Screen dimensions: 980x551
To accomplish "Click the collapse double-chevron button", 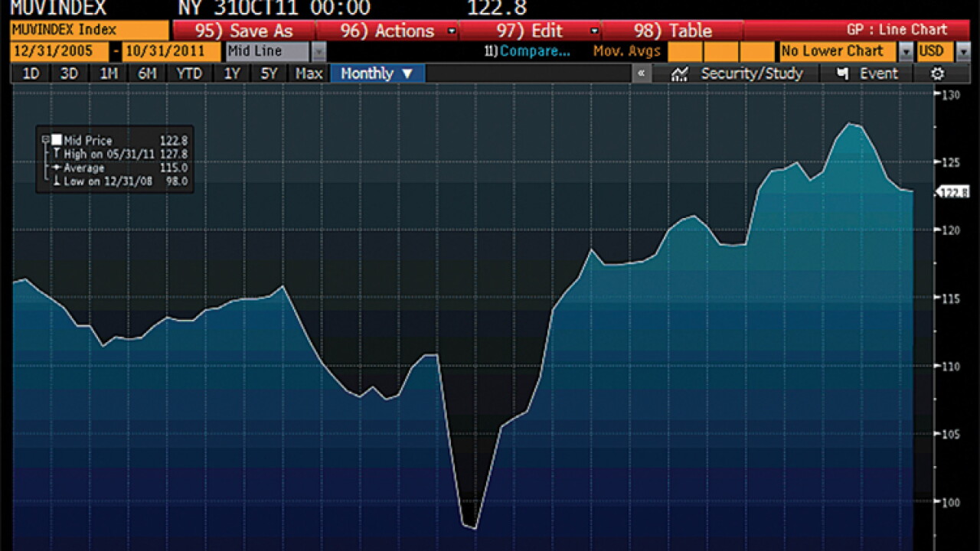I will (x=642, y=73).
